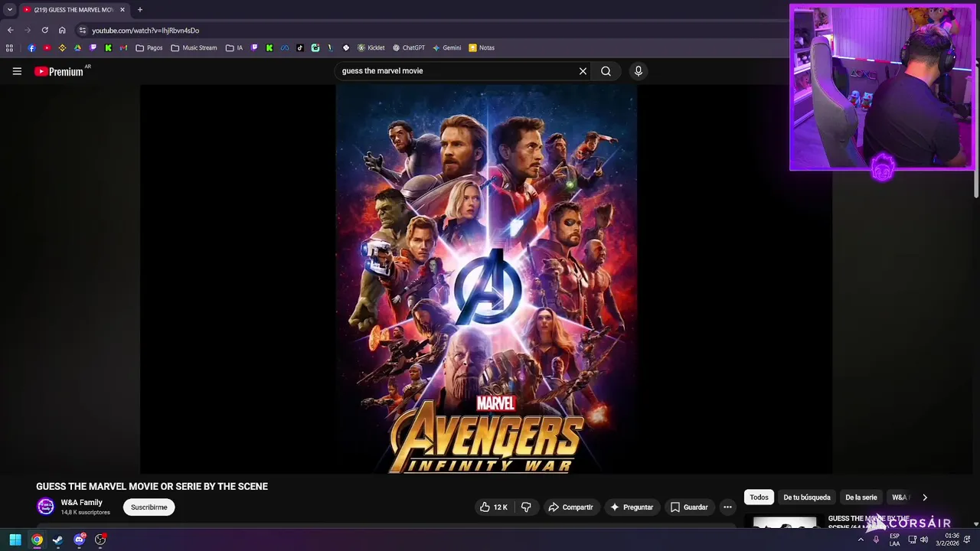Open the Google Drive bookmark icon
This screenshot has height=551, width=980.
click(77, 48)
